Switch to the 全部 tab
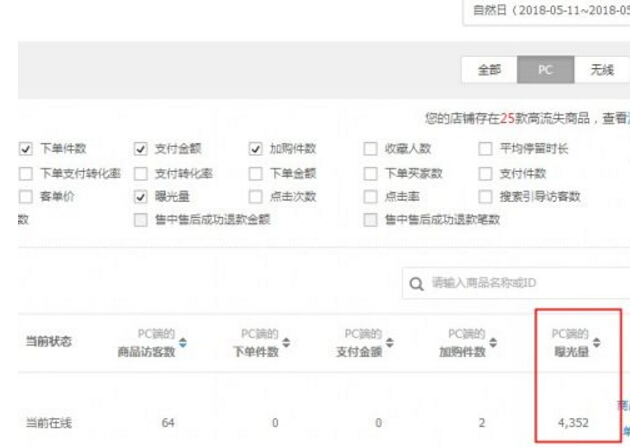 pos(489,70)
